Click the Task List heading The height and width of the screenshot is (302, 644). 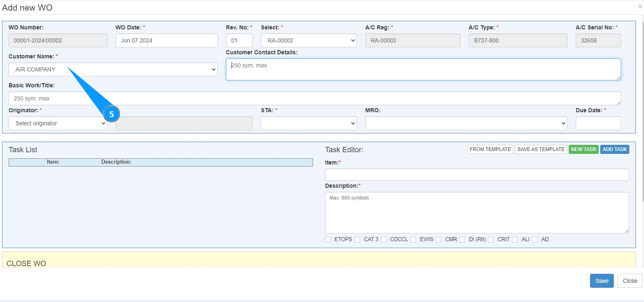(x=23, y=150)
